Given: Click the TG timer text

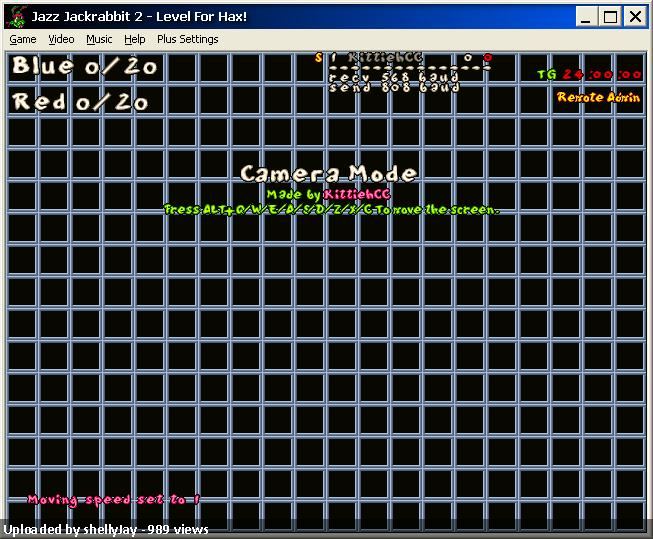Looking at the screenshot, I should click(589, 75).
